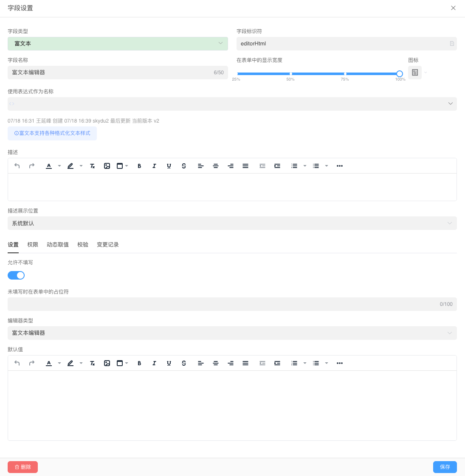Screen dimensions: 465x476
Task: Open the 字段类型 dropdown
Action: (118, 44)
